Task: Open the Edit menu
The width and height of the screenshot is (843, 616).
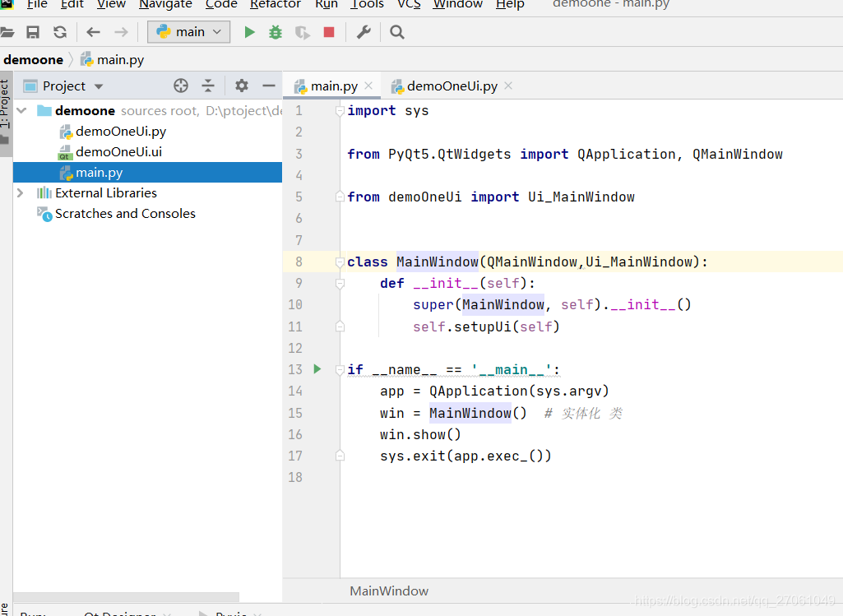Action: coord(72,4)
